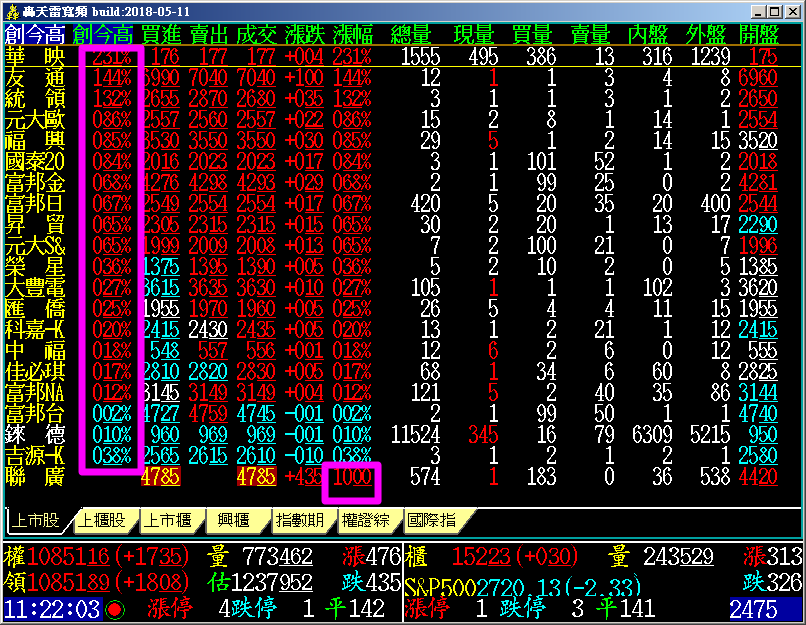Screen dimensions: 806x625
Task: Click the app icon in the title bar
Action: [11, 11]
